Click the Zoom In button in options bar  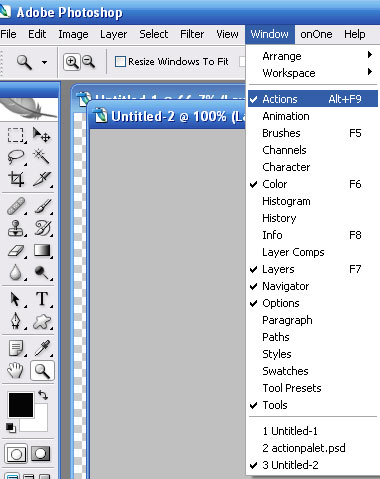coord(72,62)
